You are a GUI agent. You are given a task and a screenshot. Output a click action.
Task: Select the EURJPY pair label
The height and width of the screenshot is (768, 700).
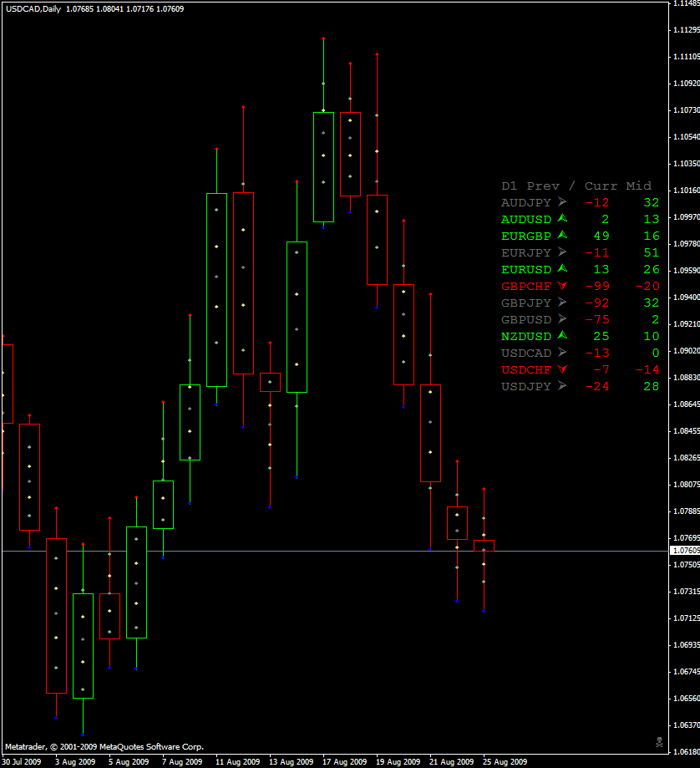pyautogui.click(x=526, y=252)
